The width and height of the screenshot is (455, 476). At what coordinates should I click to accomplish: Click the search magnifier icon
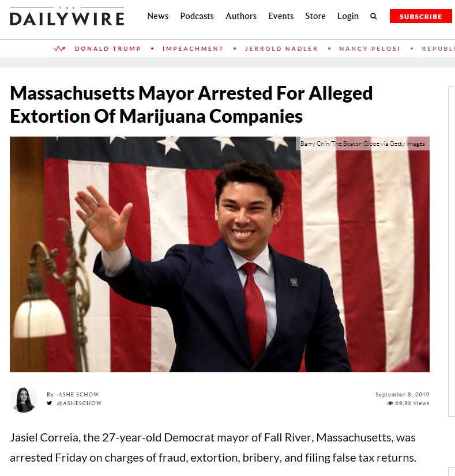click(374, 16)
